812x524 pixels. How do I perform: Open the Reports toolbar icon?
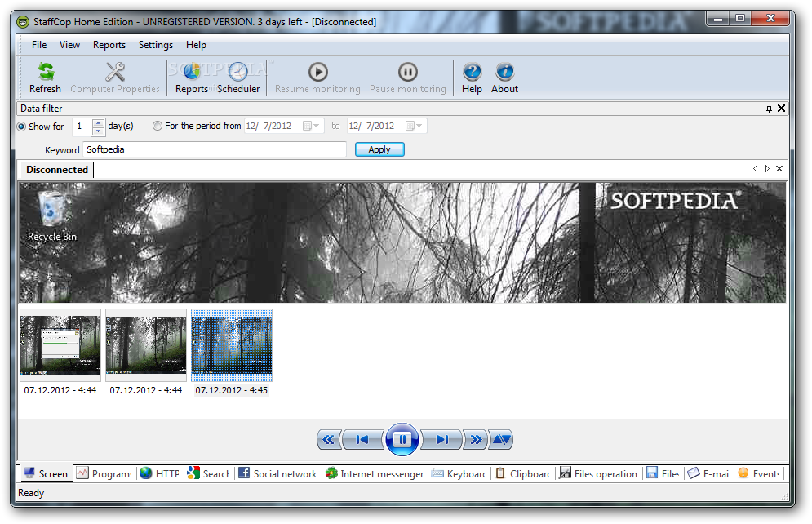tap(192, 72)
